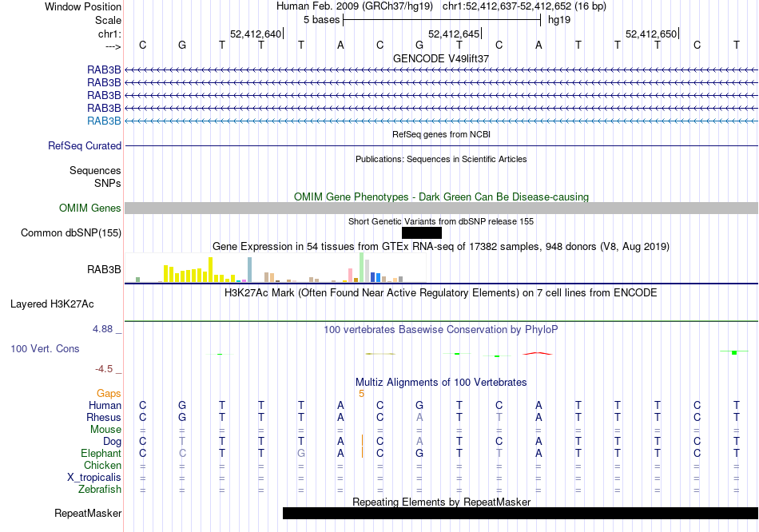
Task: Click the Sequences SNPs track label
Action: (95, 177)
